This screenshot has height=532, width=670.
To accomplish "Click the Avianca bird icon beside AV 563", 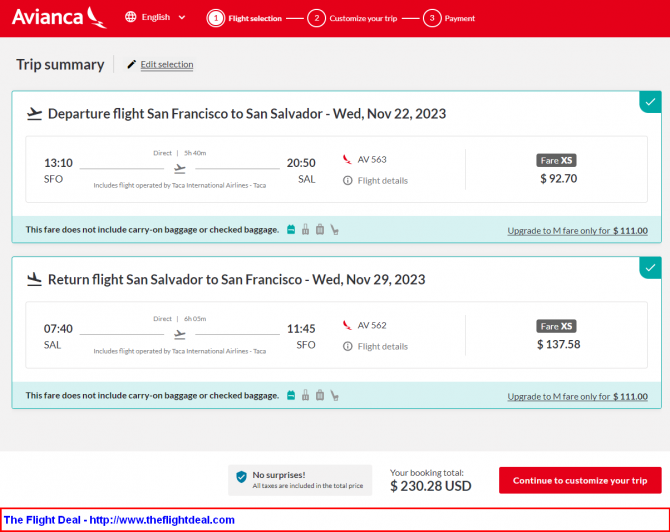I will (347, 159).
